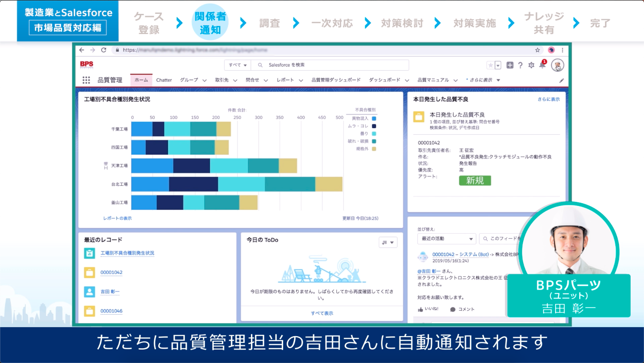The width and height of the screenshot is (644, 363).
Task: Open record 00001042 in recent records
Action: tap(111, 273)
